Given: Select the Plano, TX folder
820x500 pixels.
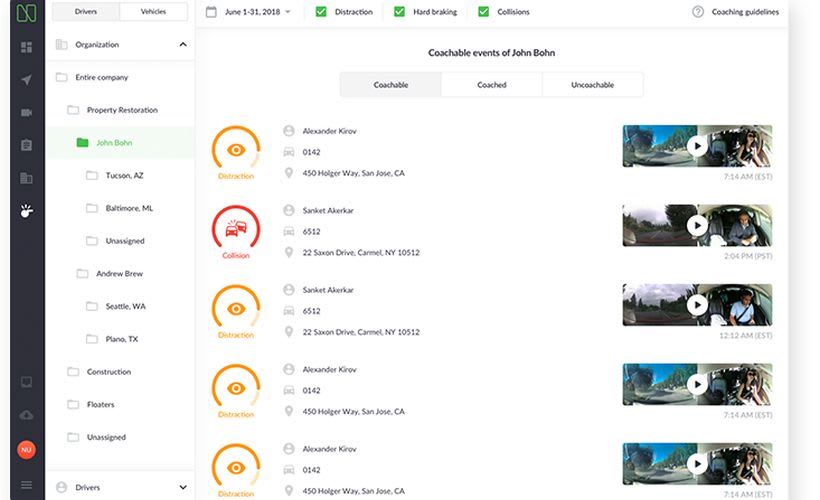Looking at the screenshot, I should point(120,339).
